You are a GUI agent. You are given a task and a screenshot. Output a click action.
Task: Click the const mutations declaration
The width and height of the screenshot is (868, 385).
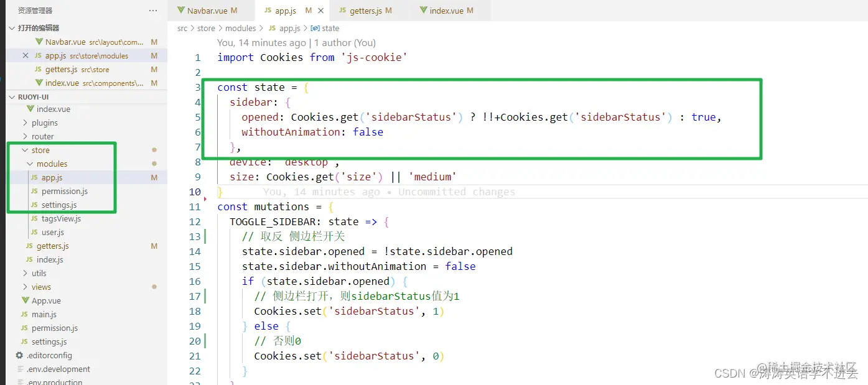(276, 206)
